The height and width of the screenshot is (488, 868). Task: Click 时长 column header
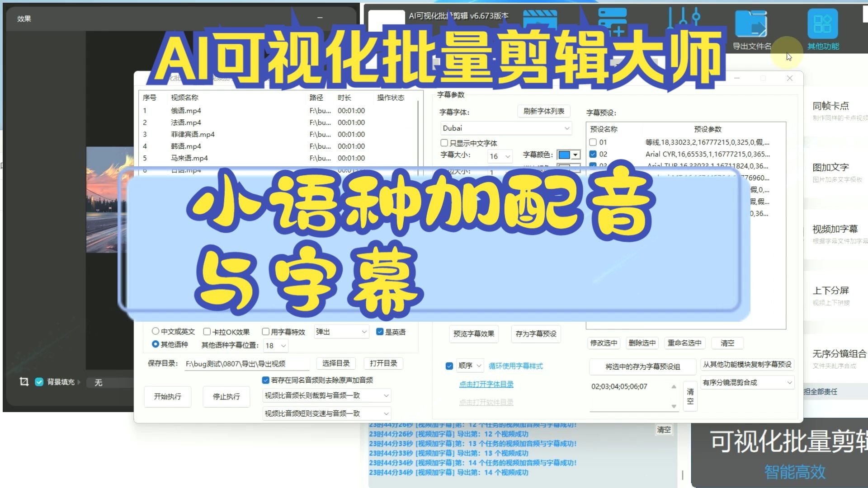point(344,98)
